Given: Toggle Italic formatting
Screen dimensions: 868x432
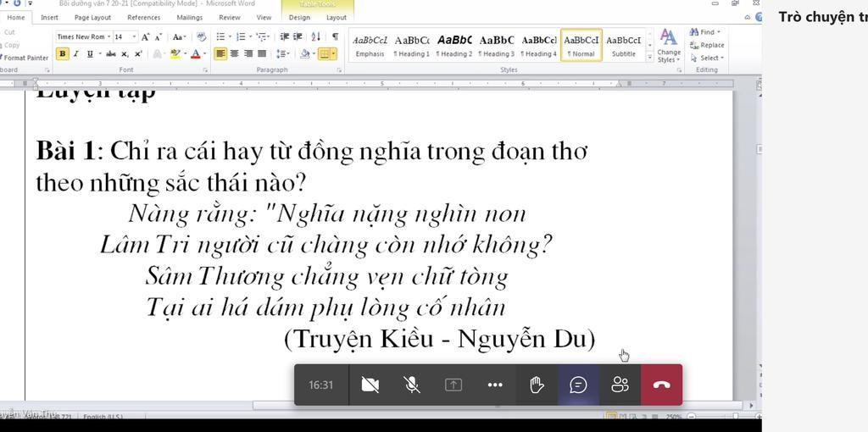Looking at the screenshot, I should point(75,53).
